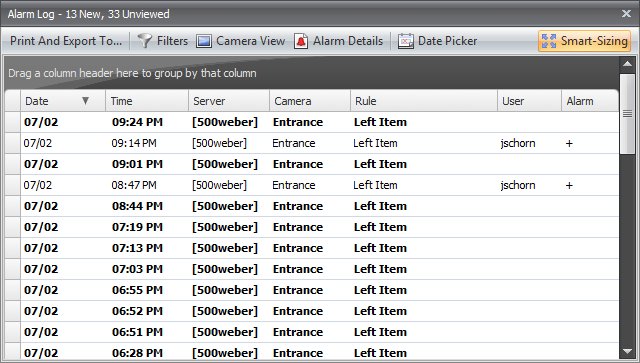The width and height of the screenshot is (640, 363).
Task: Click the Date Picker calendar icon
Action: pyautogui.click(x=406, y=41)
